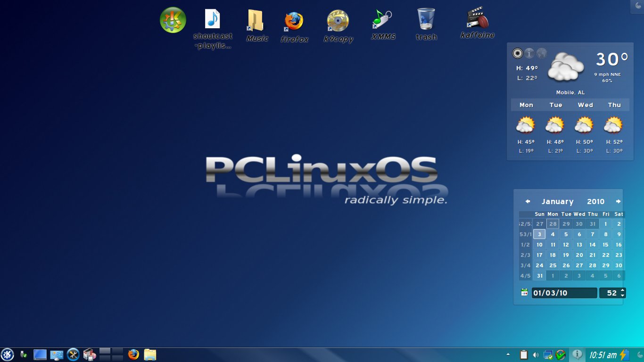This screenshot has height=362, width=644.
Task: Click the device notifier icon in panel
Action: (23, 354)
